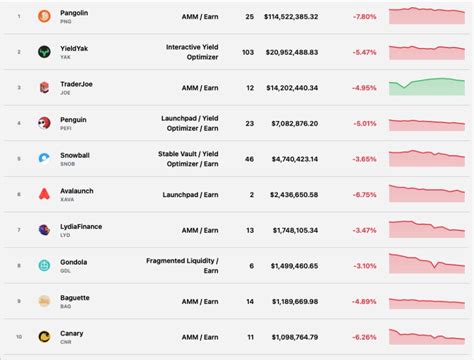The width and height of the screenshot is (474, 360).
Task: Click Pangolin's red sparkline chart
Action: [x=427, y=15]
